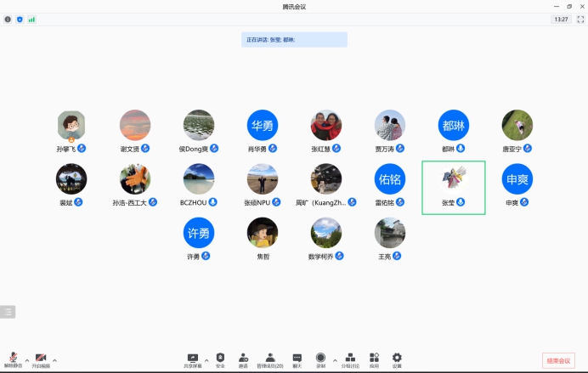
Task: Open the Security (安全) shield menu
Action: point(220,359)
